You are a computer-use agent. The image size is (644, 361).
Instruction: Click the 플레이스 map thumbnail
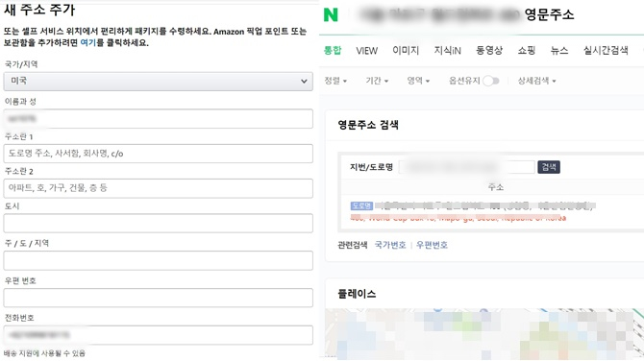tap(484, 334)
